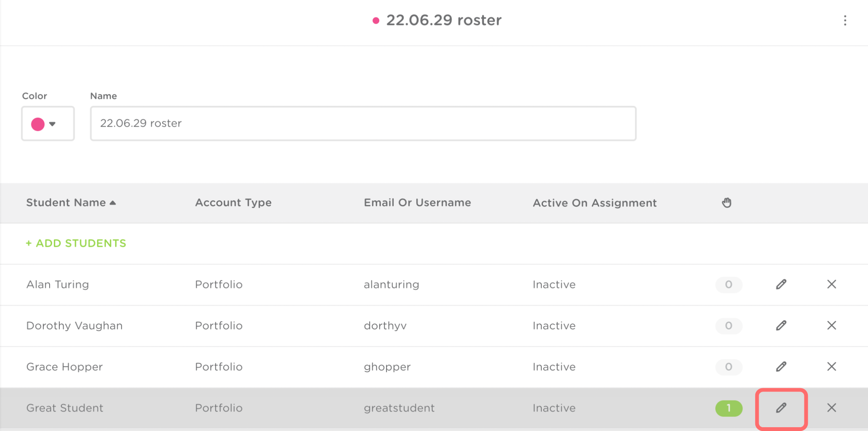The width and height of the screenshot is (868, 431).
Task: Click the roster Name input field
Action: coord(363,123)
